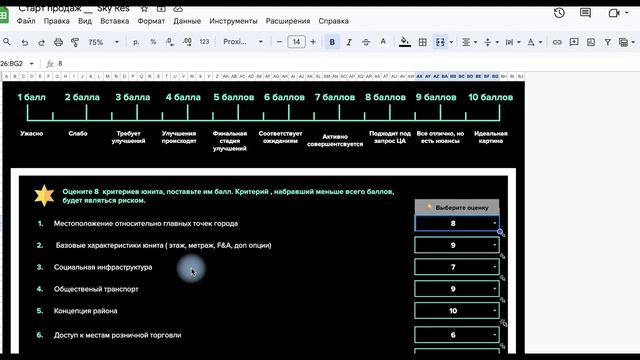The width and height of the screenshot is (640, 360).
Task: Click the formula bar value 8
Action: click(x=60, y=64)
